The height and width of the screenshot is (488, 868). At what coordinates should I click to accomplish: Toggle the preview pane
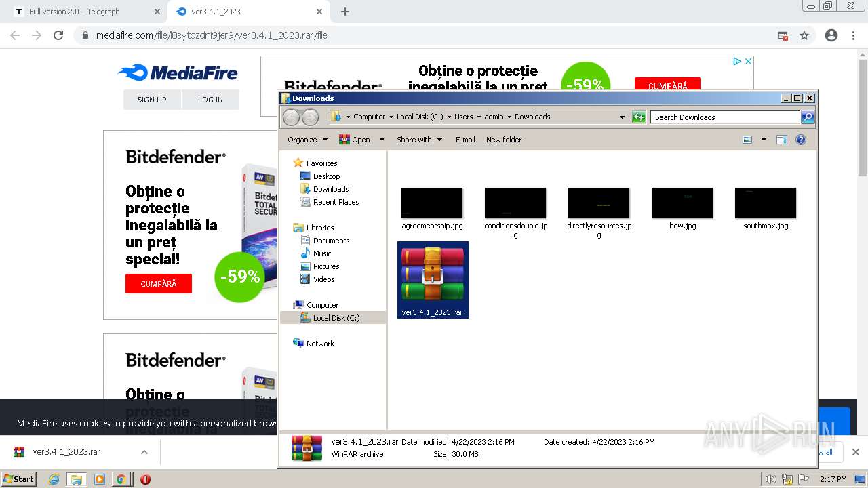click(x=782, y=140)
